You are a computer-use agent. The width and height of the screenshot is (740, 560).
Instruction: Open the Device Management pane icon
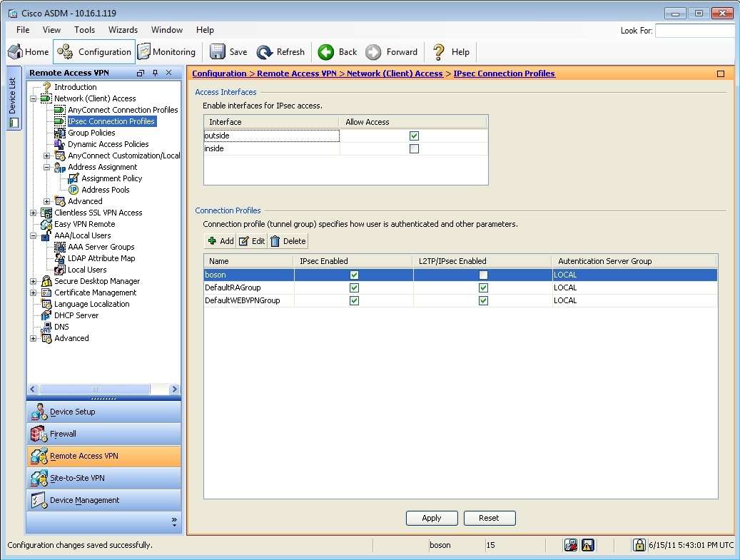[39, 500]
